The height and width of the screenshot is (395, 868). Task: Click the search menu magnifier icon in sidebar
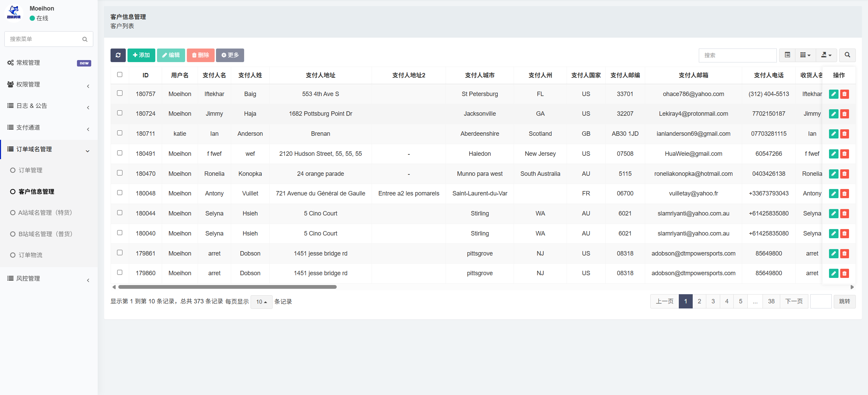click(85, 39)
